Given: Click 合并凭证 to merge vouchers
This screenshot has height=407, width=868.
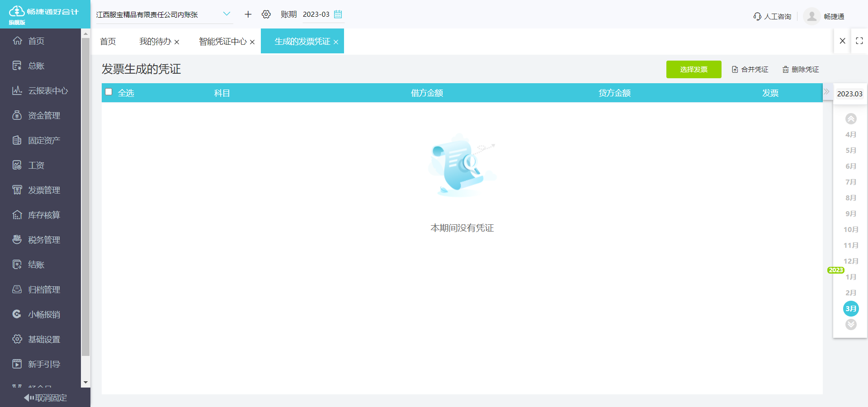Looking at the screenshot, I should [750, 69].
